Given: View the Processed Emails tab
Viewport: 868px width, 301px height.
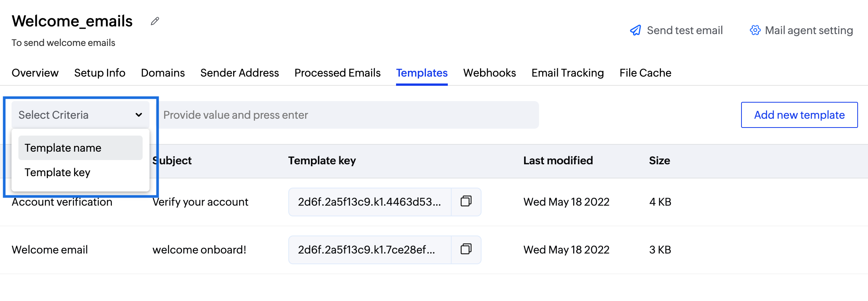Looking at the screenshot, I should [337, 73].
